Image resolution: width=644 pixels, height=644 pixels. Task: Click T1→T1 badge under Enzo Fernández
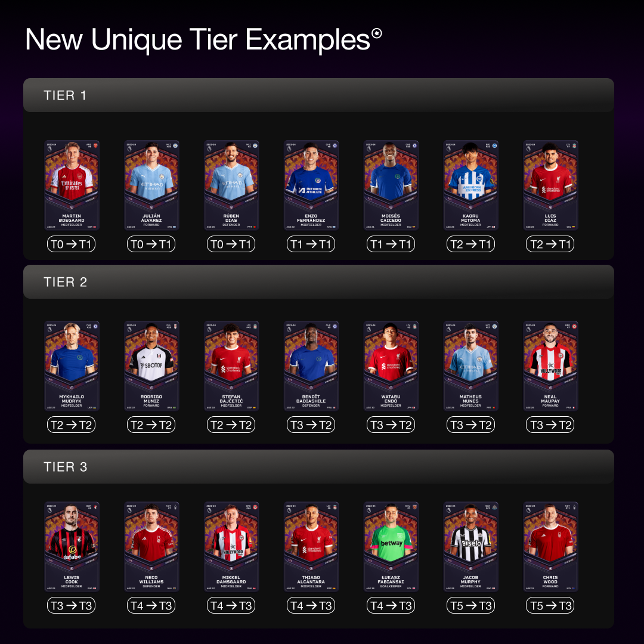click(311, 244)
